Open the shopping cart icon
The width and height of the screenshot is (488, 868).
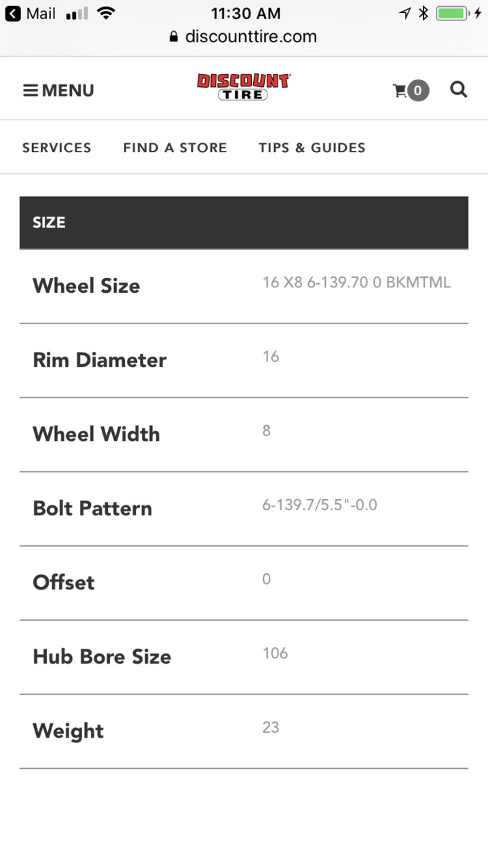tap(400, 90)
